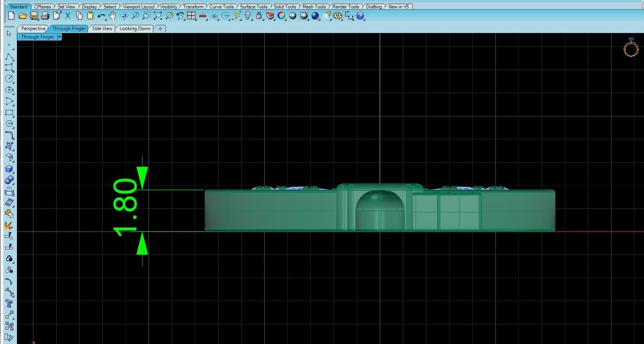Viewport: 644px width, 344px height.
Task: Select the Text object T tool
Action: (9, 303)
